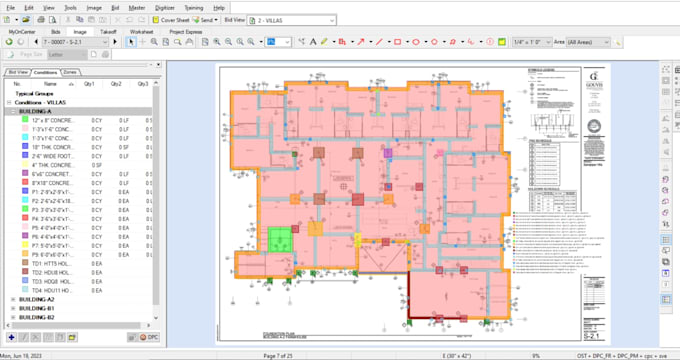Open the page selector 7 - 00007 - S-2.1 dropdown
The image size is (680, 360).
(75, 42)
